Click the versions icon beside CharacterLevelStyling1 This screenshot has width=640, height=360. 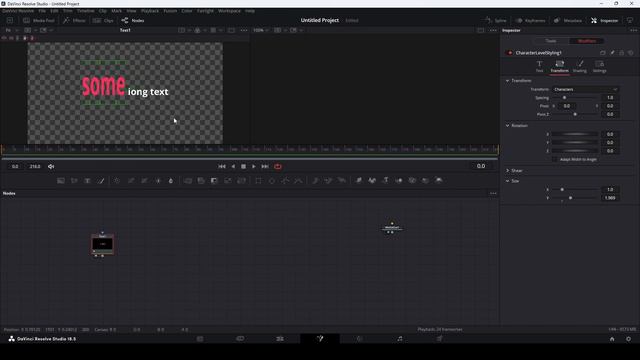pos(602,53)
